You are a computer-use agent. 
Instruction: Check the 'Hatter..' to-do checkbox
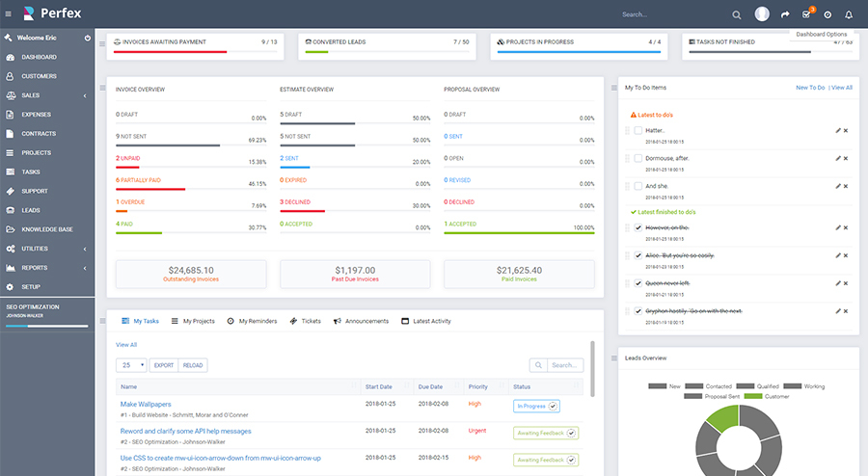coord(638,130)
